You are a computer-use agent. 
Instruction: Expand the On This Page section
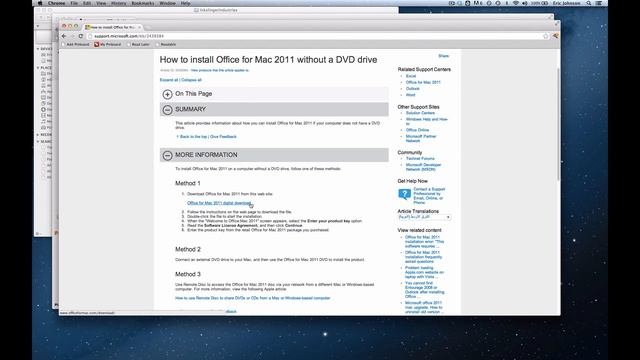coord(167,94)
